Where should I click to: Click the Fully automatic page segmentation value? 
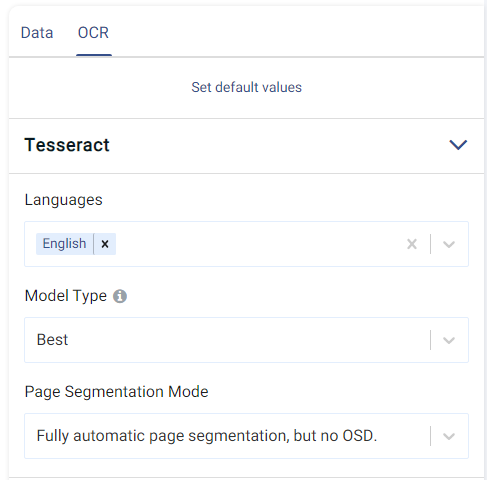[x=207, y=436]
